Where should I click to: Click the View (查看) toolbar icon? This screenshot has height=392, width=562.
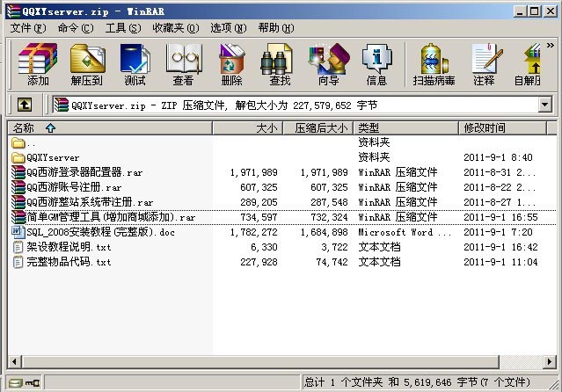pos(183,64)
